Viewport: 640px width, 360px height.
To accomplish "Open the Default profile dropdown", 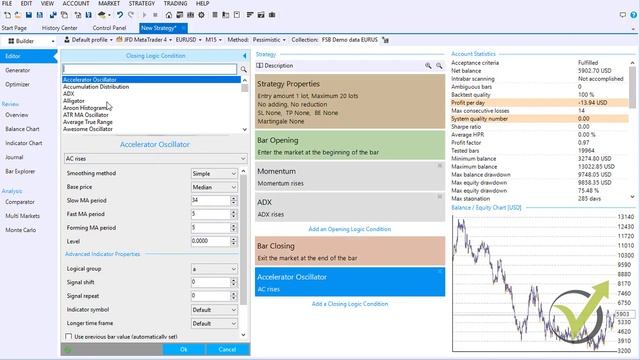I will tap(88, 40).
